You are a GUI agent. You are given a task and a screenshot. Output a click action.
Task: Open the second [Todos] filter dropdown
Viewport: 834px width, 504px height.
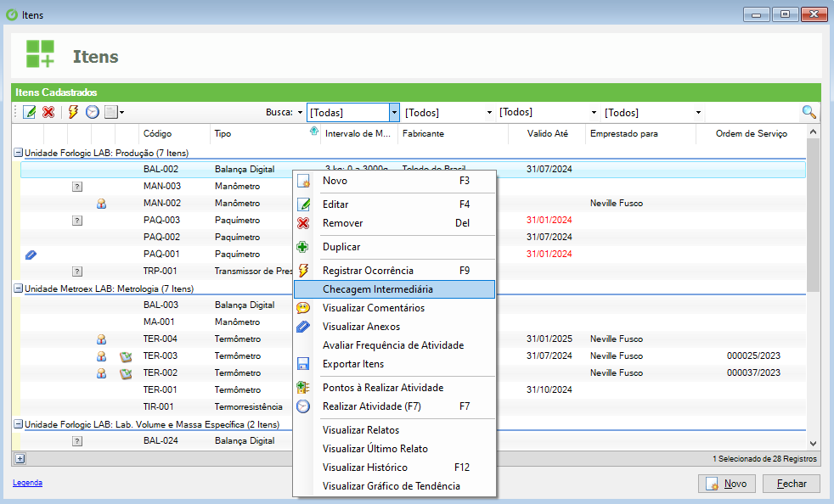(x=595, y=112)
